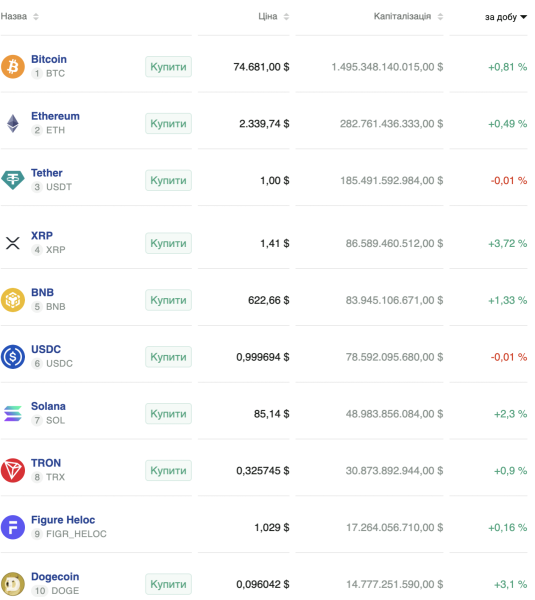Click the USDC logo icon
Screen dimensions: 535x600
tap(13, 357)
